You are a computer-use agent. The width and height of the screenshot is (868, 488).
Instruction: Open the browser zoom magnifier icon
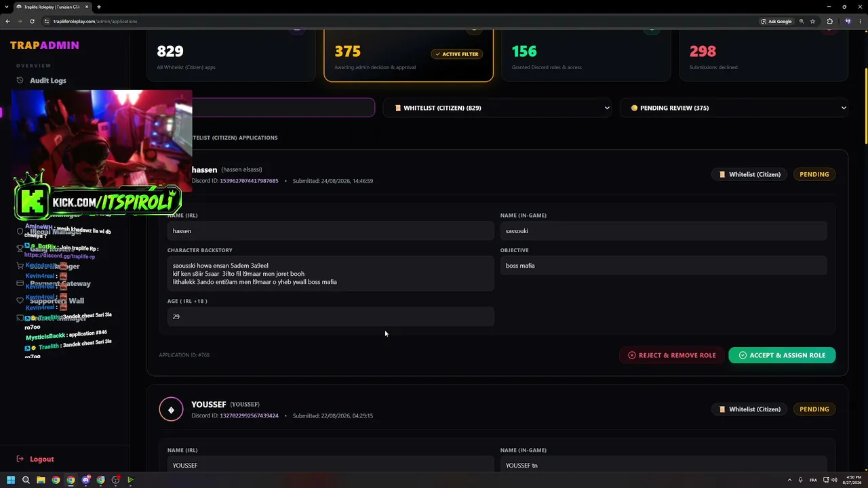(802, 21)
